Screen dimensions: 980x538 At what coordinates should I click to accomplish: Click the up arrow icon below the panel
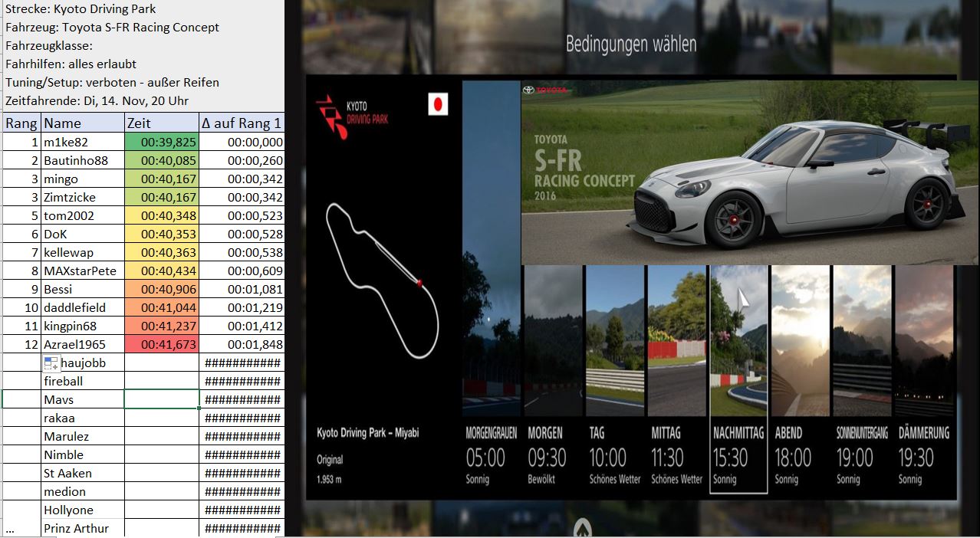(x=583, y=528)
